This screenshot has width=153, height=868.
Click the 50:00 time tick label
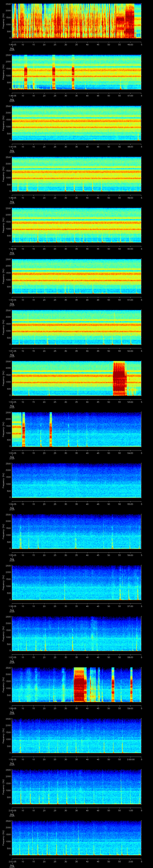click(x=130, y=249)
